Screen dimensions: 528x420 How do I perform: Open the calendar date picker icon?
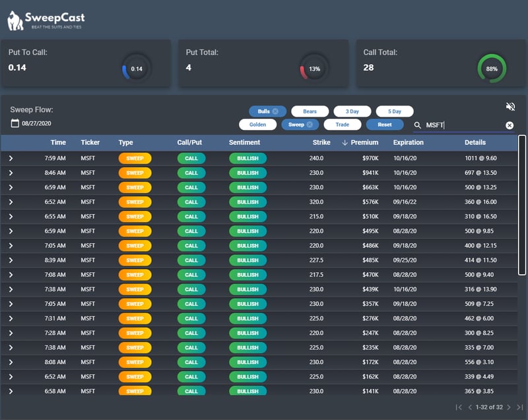tap(15, 123)
